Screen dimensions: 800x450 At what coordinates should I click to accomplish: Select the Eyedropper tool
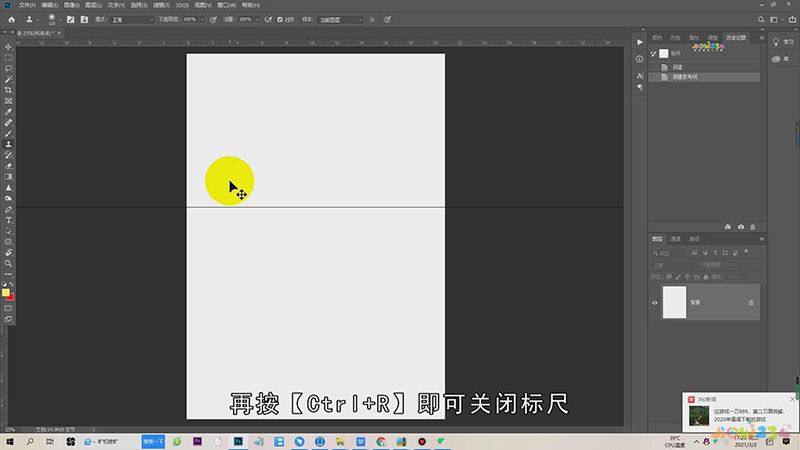[8, 112]
